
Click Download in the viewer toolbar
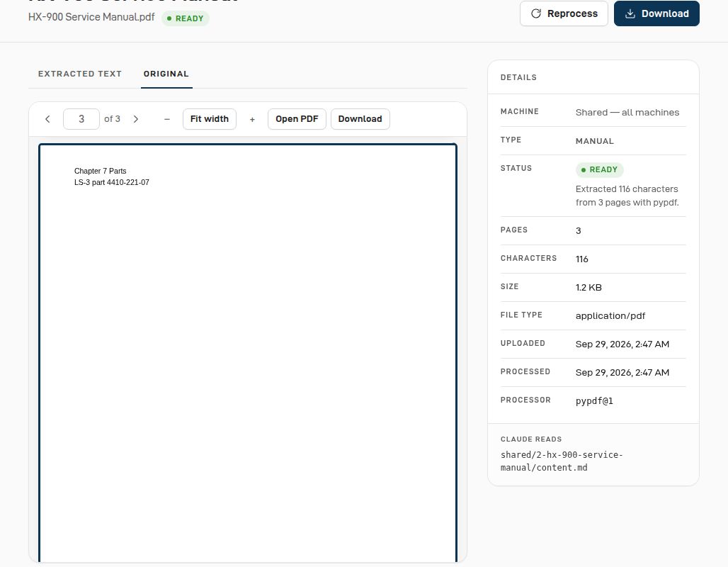pyautogui.click(x=360, y=119)
